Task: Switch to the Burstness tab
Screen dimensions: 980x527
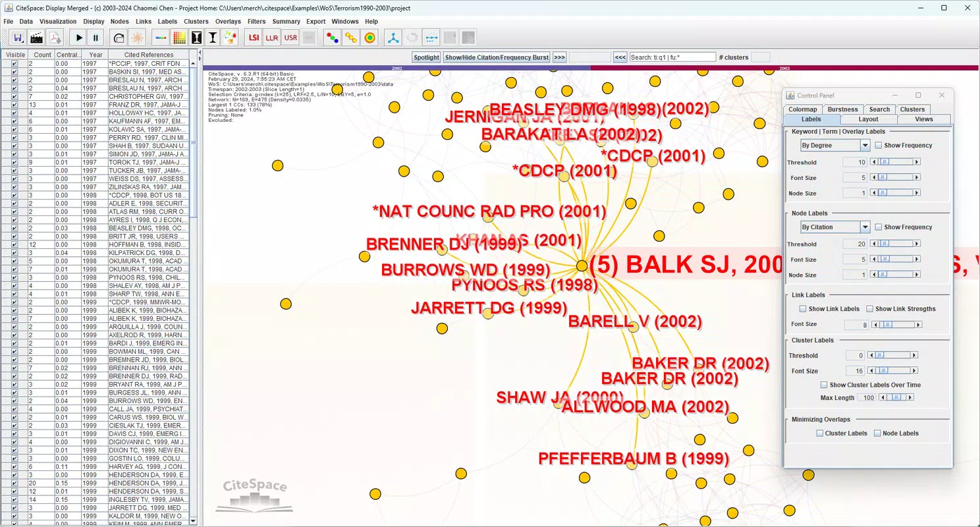Action: (843, 109)
